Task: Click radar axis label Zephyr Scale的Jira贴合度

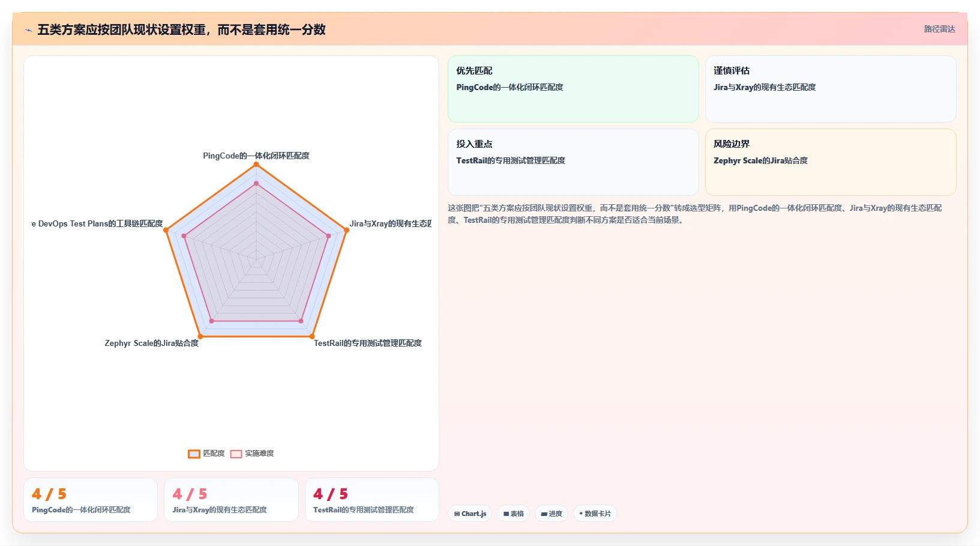Action: pos(151,343)
